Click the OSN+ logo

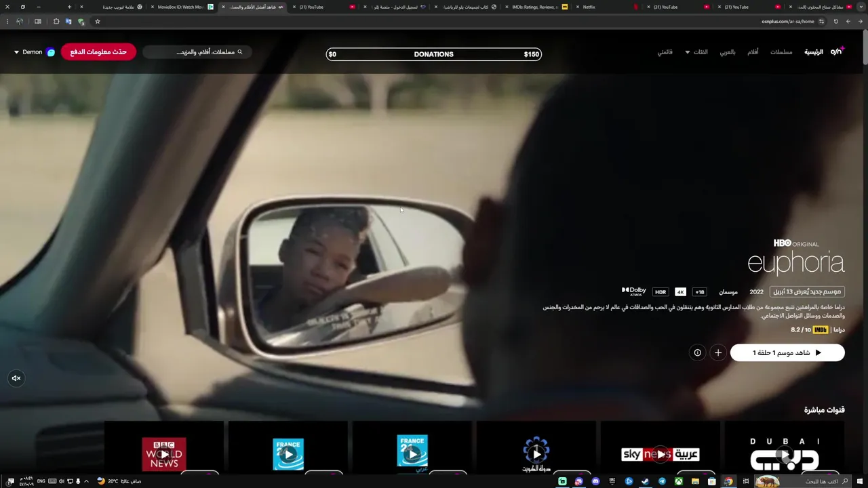coord(836,52)
